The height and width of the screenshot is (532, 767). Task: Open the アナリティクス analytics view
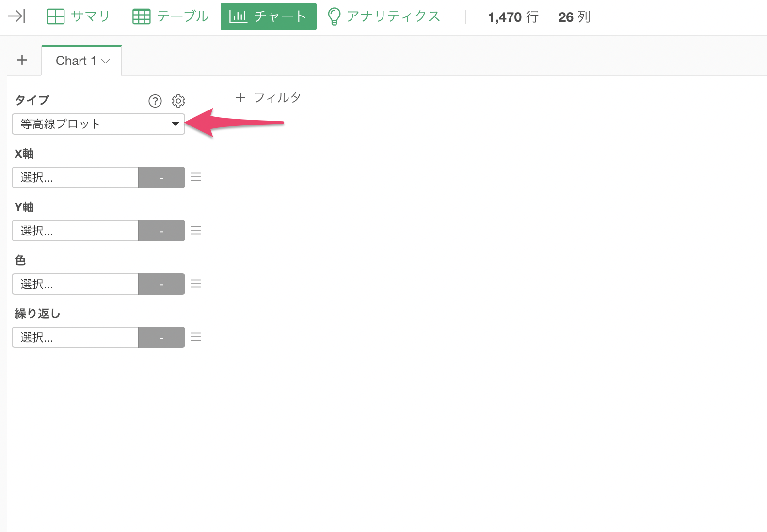pos(384,16)
